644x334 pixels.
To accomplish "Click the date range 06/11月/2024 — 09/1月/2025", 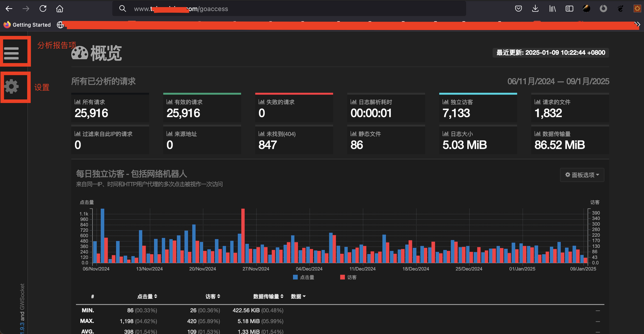I will [558, 81].
